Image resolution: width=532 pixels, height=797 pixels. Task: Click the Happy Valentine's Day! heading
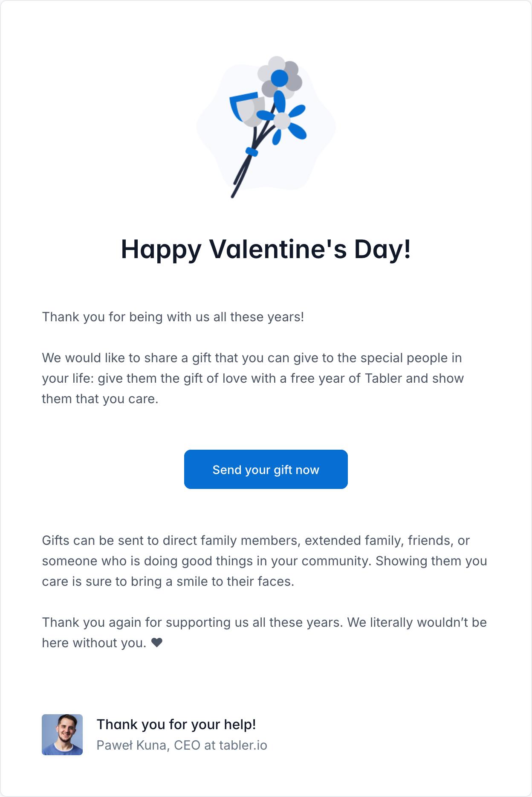tap(266, 249)
